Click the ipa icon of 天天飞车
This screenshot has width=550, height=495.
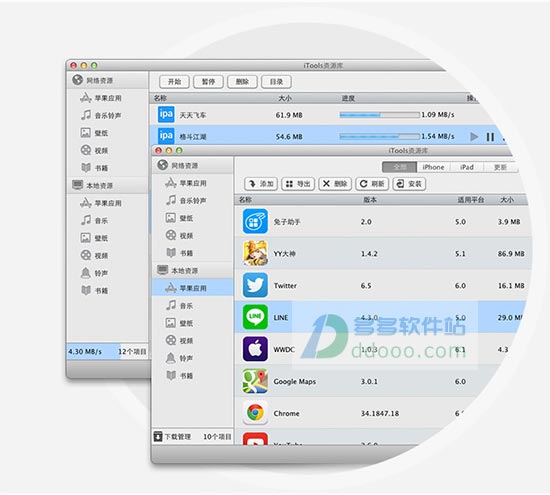click(x=166, y=114)
